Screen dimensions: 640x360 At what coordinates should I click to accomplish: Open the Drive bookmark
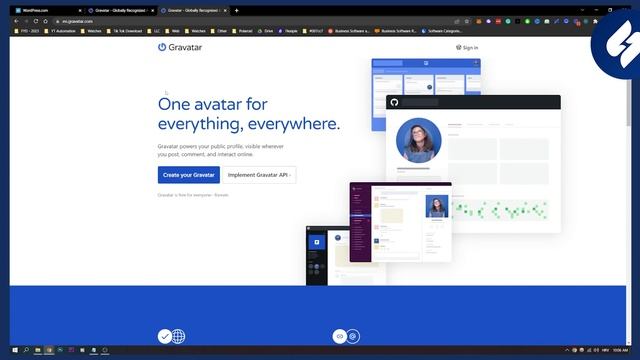click(x=265, y=31)
